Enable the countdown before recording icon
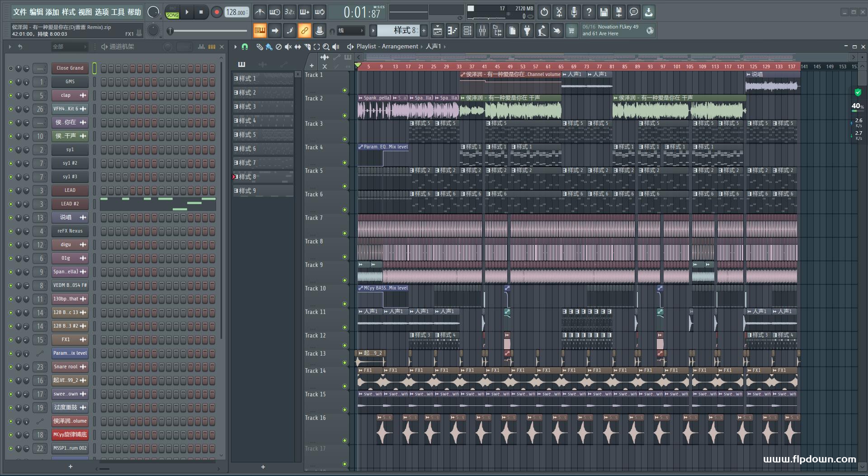This screenshot has width=868, height=476. 289,12
